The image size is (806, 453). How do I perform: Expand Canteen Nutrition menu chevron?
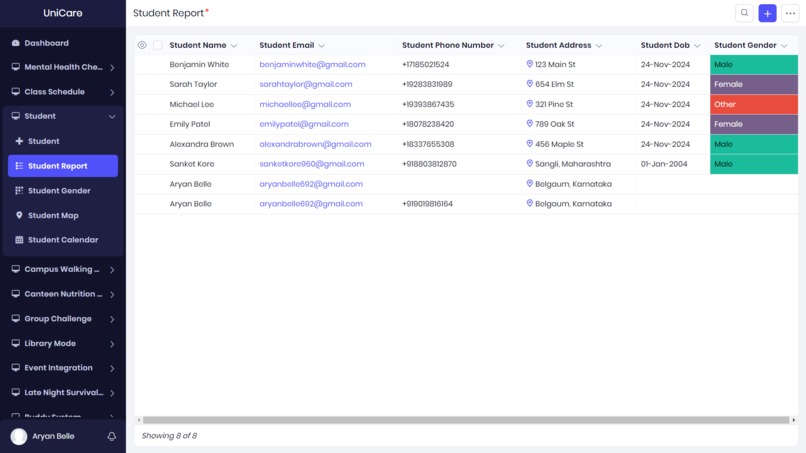pyautogui.click(x=112, y=294)
